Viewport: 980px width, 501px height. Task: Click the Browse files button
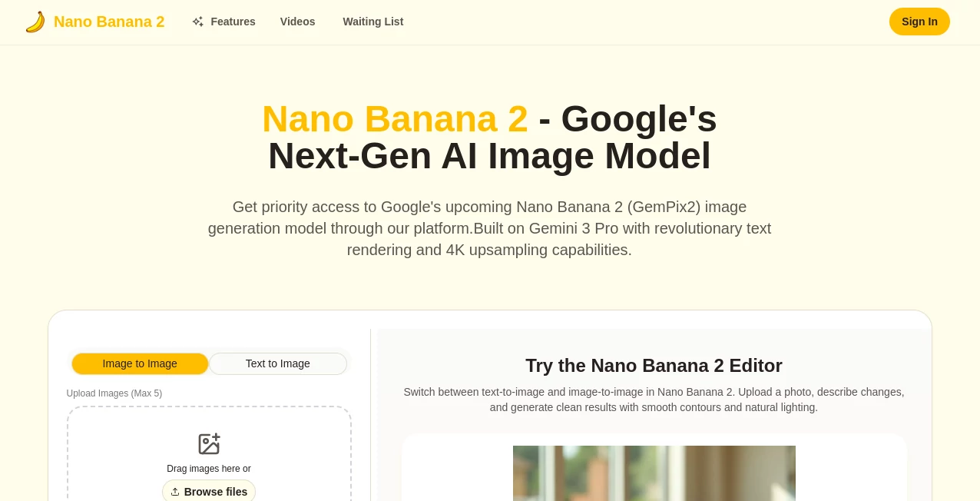pos(209,492)
